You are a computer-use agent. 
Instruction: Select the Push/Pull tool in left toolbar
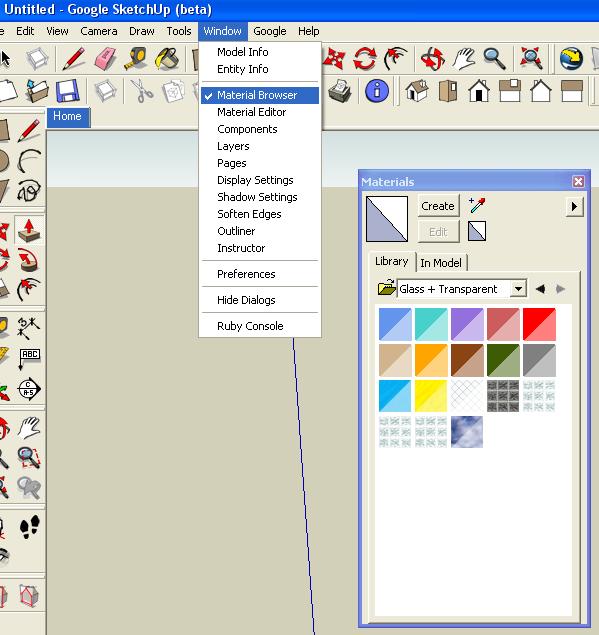pos(29,230)
